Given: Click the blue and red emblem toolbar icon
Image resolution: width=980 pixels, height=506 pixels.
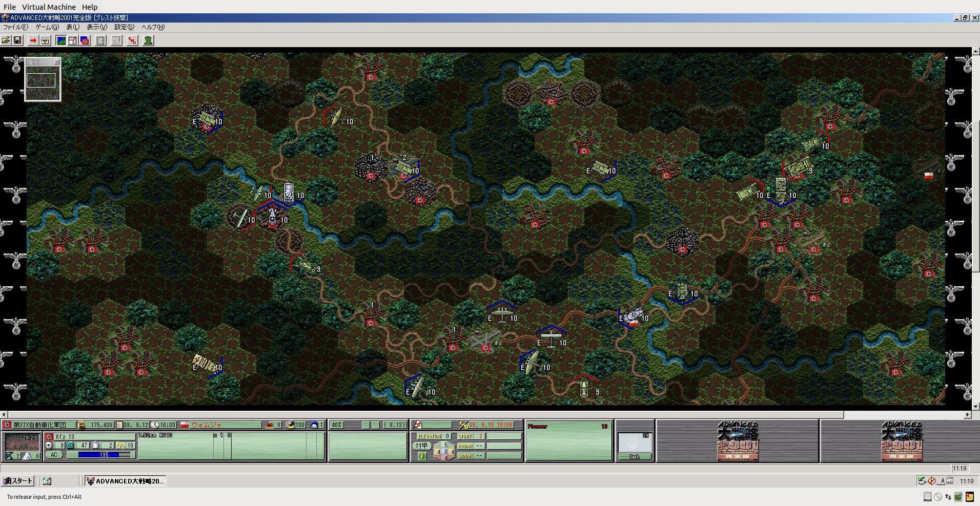Looking at the screenshot, I should (x=85, y=40).
